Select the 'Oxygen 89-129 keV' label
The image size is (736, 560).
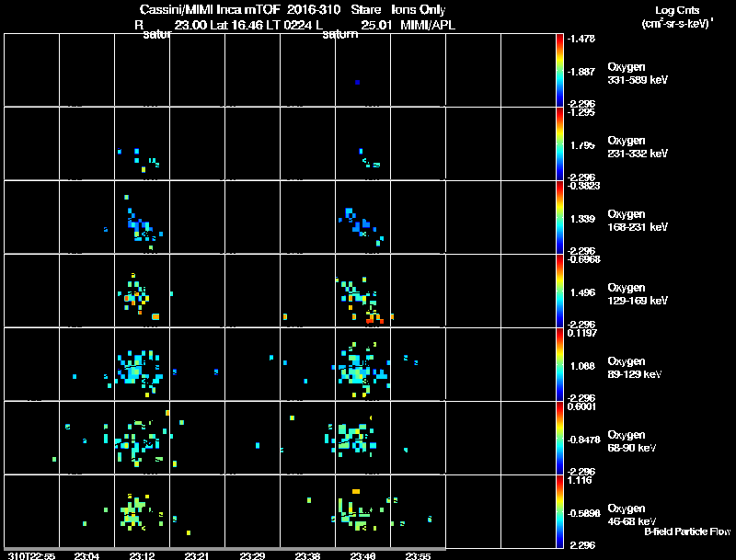pyautogui.click(x=635, y=368)
